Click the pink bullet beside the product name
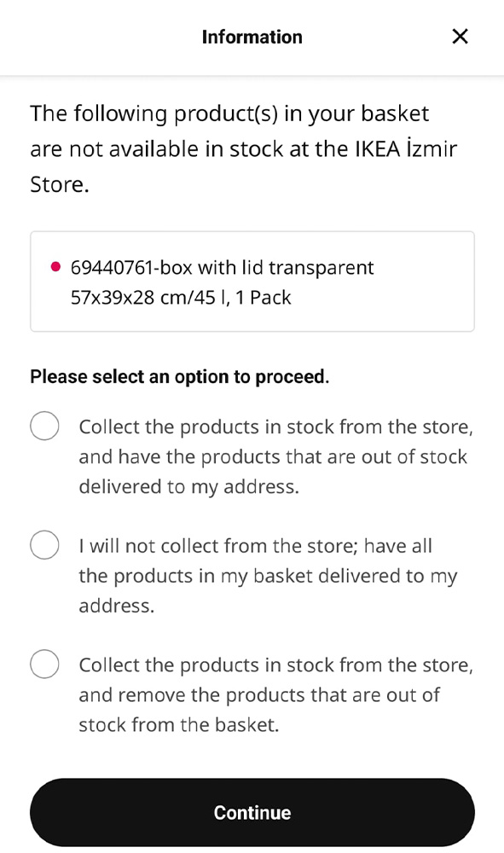The width and height of the screenshot is (504, 853). (x=55, y=265)
